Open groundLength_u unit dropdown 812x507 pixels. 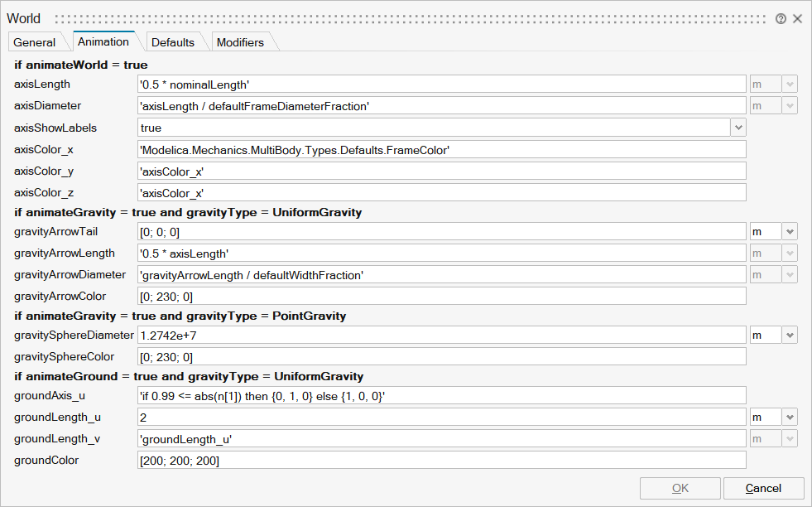coord(789,418)
